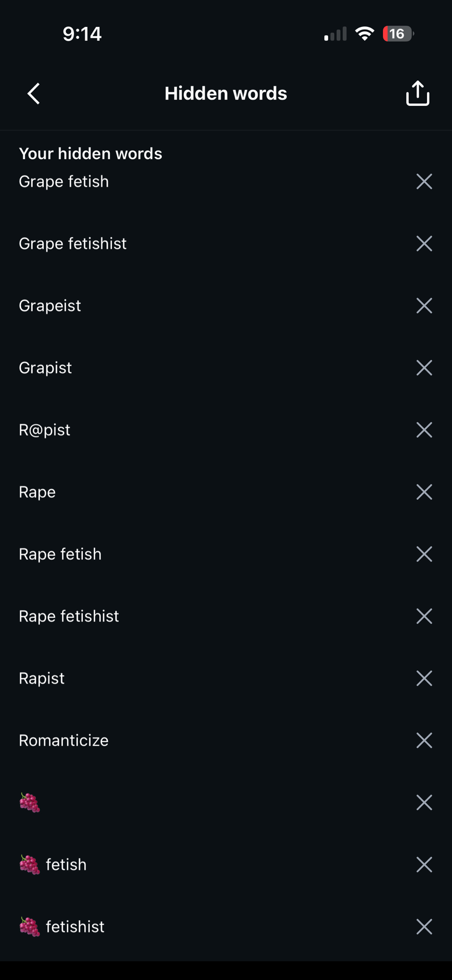
Task: Delete 'Grapeist' from hidden words
Action: pyautogui.click(x=424, y=306)
